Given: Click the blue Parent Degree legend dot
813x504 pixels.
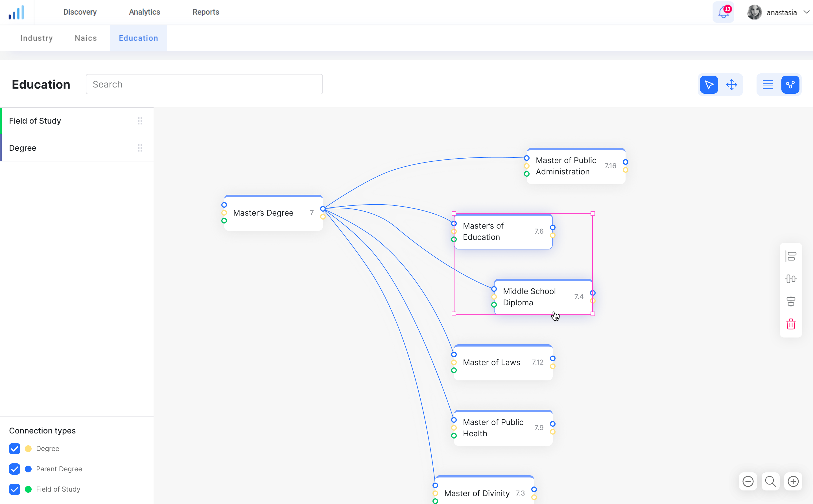Looking at the screenshot, I should pyautogui.click(x=28, y=469).
